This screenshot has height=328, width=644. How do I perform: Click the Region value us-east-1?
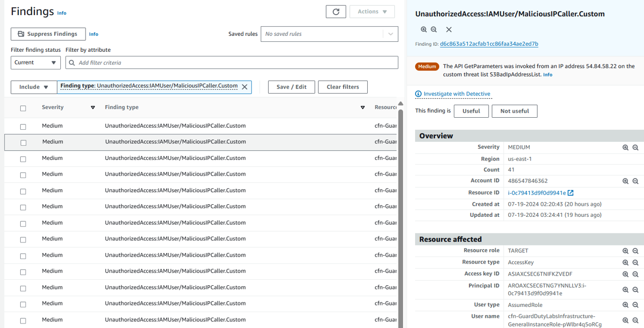point(520,159)
